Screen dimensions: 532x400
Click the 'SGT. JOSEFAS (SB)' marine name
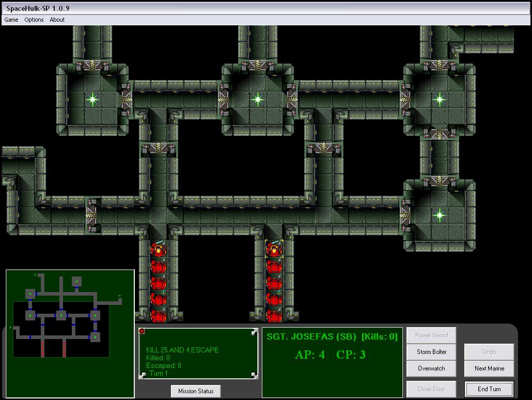311,336
